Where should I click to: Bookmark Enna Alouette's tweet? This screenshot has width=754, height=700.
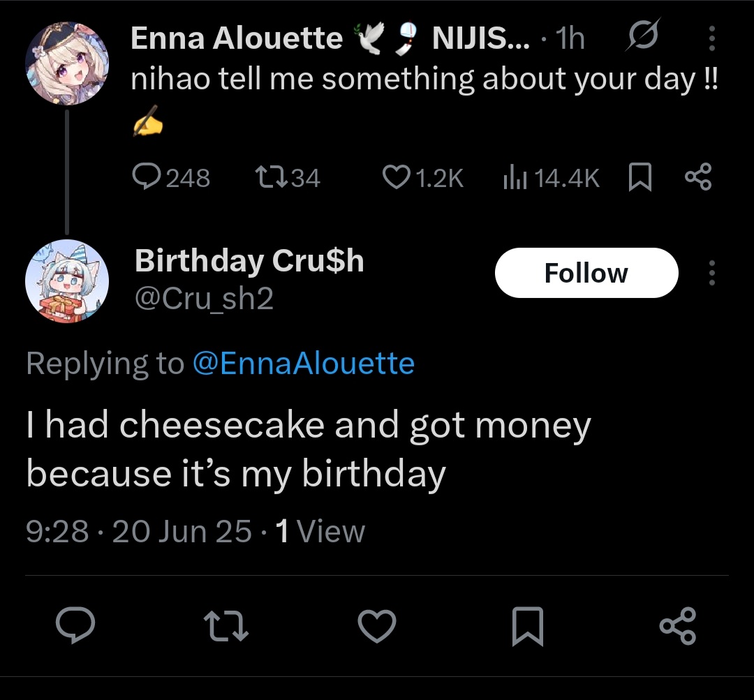click(x=640, y=177)
